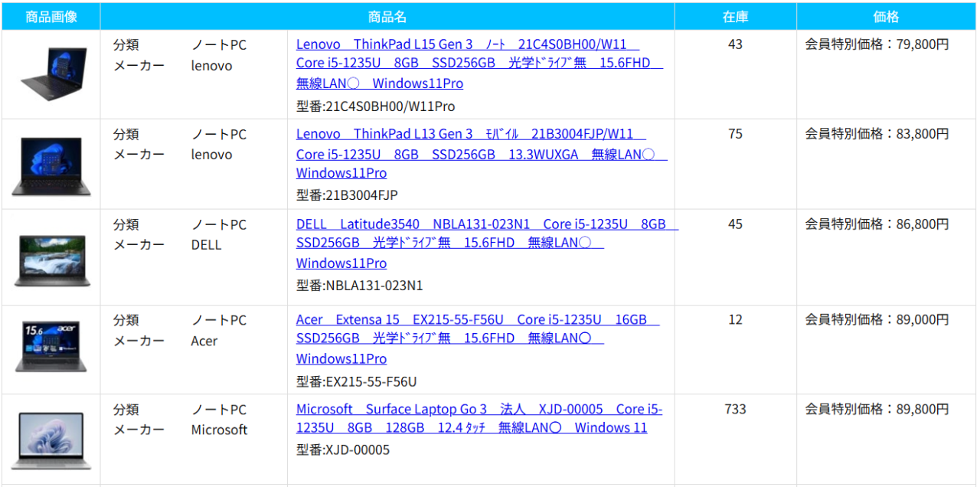Select the price 会員特別価格：79,800円

[877, 44]
